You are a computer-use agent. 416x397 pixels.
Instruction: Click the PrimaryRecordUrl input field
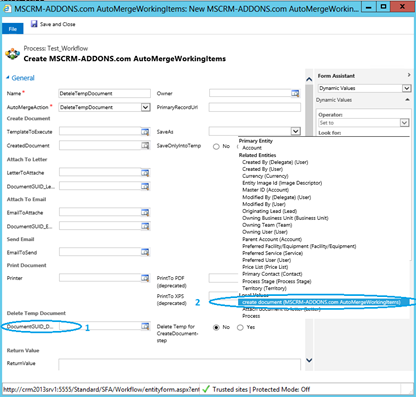(x=255, y=107)
